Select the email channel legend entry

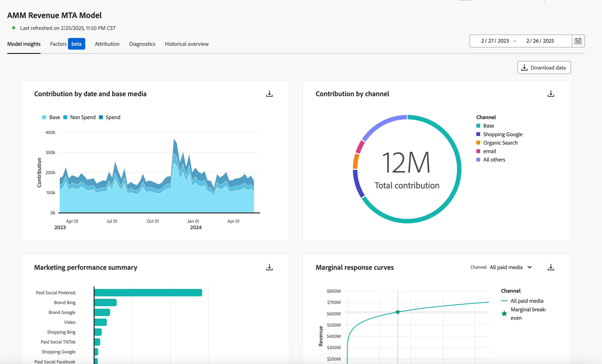(486, 151)
